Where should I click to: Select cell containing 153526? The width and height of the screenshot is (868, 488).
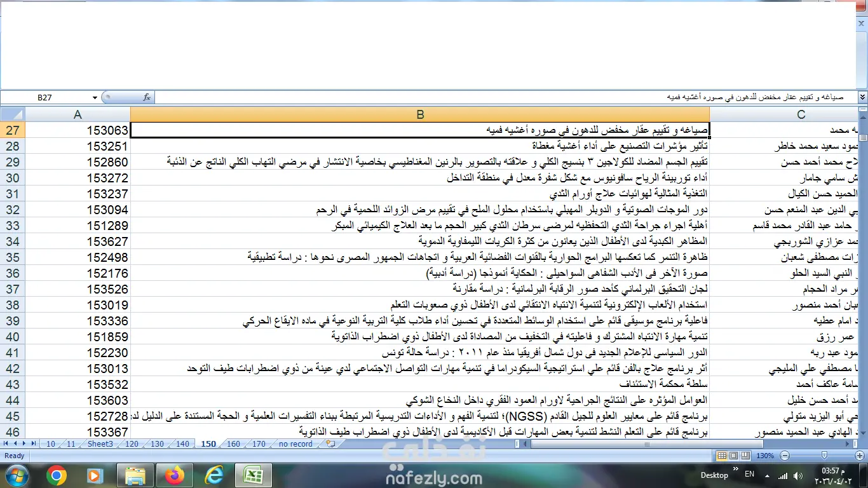[x=78, y=289]
